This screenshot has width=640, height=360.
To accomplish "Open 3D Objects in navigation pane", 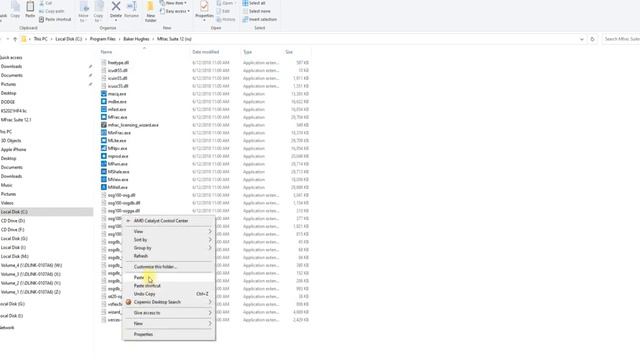I will point(11,140).
